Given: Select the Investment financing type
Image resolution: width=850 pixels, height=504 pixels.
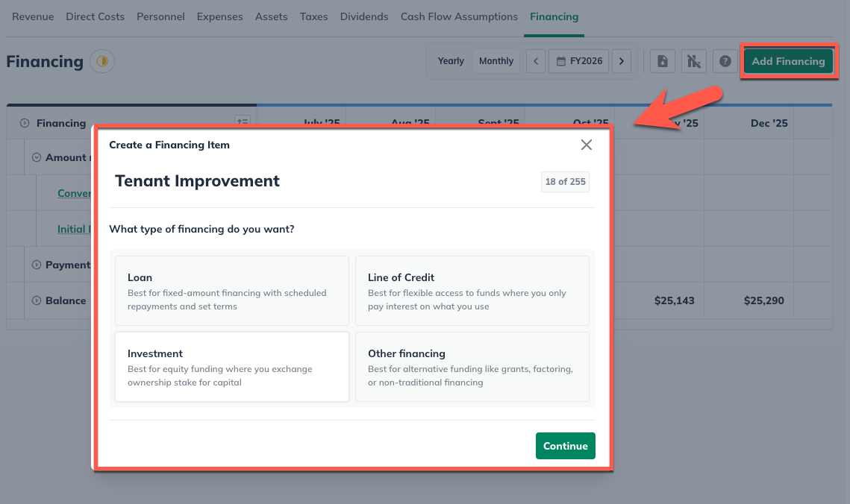Looking at the screenshot, I should click(231, 366).
